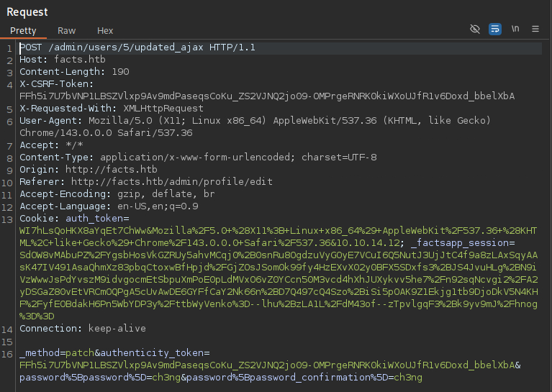Click the Origin: http://facts.htb header

click(x=89, y=170)
